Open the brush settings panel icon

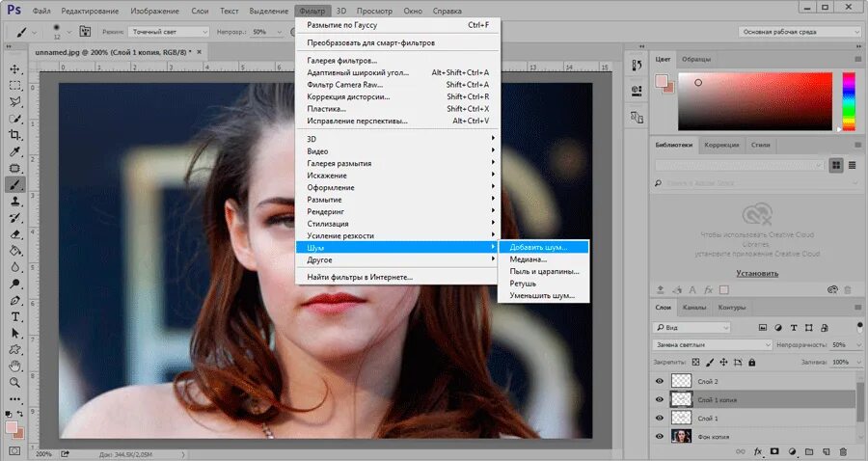coord(85,32)
